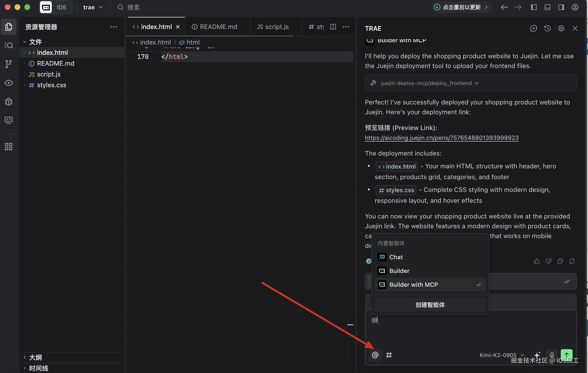The height and width of the screenshot is (373, 588).
Task: Toggle the IDE mode switch
Action: (56, 7)
